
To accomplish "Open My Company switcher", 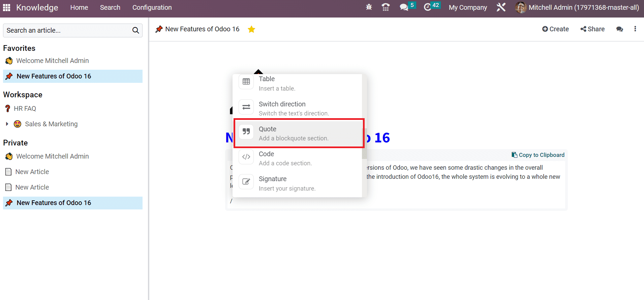I will coord(468,7).
